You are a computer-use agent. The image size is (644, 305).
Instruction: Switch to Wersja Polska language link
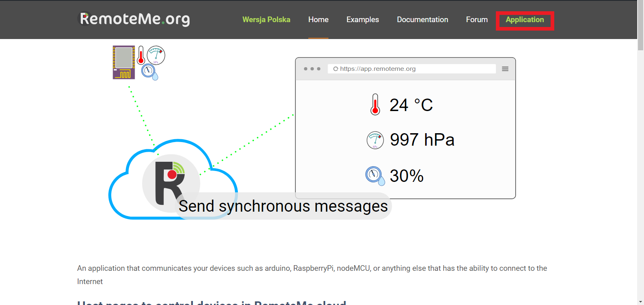(x=266, y=20)
